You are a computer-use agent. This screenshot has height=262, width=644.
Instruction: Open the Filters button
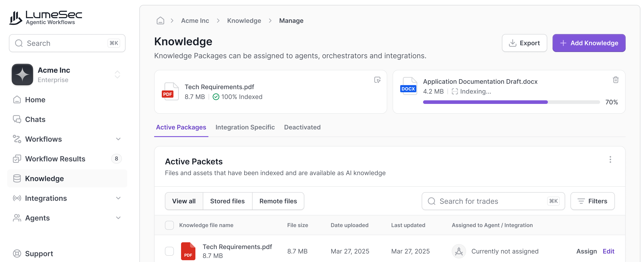[592, 201]
